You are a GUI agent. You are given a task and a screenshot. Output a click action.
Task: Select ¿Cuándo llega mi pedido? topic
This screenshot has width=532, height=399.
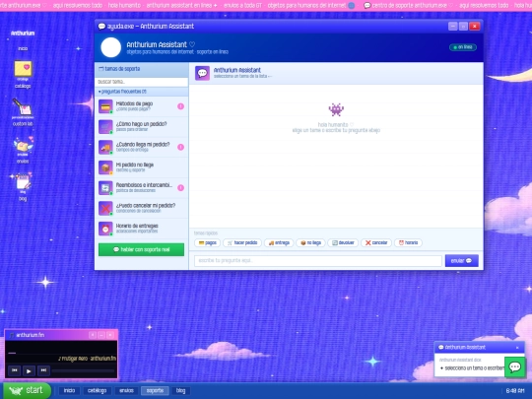point(142,147)
